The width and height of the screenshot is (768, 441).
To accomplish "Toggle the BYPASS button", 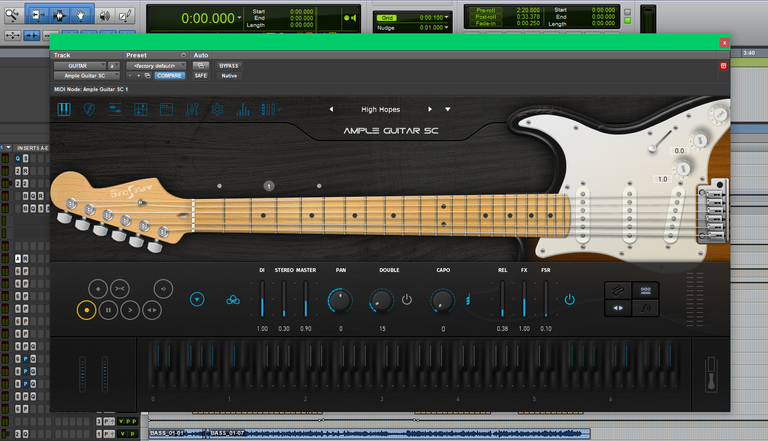I will pos(229,66).
